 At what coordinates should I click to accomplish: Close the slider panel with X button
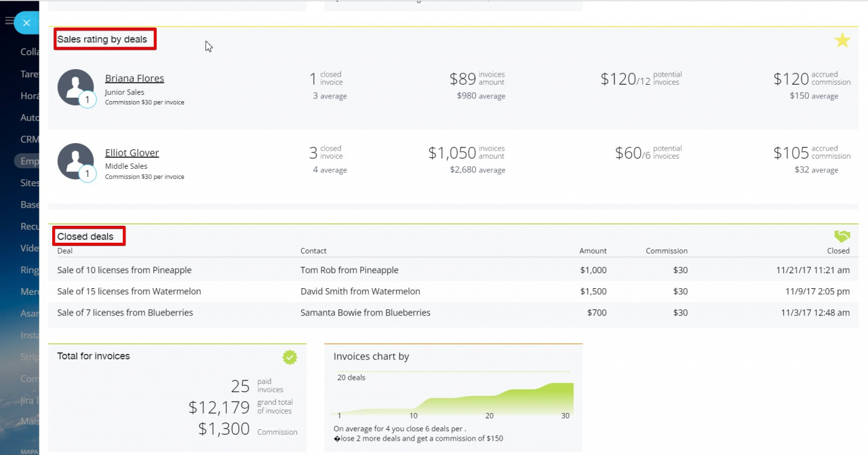[x=26, y=23]
